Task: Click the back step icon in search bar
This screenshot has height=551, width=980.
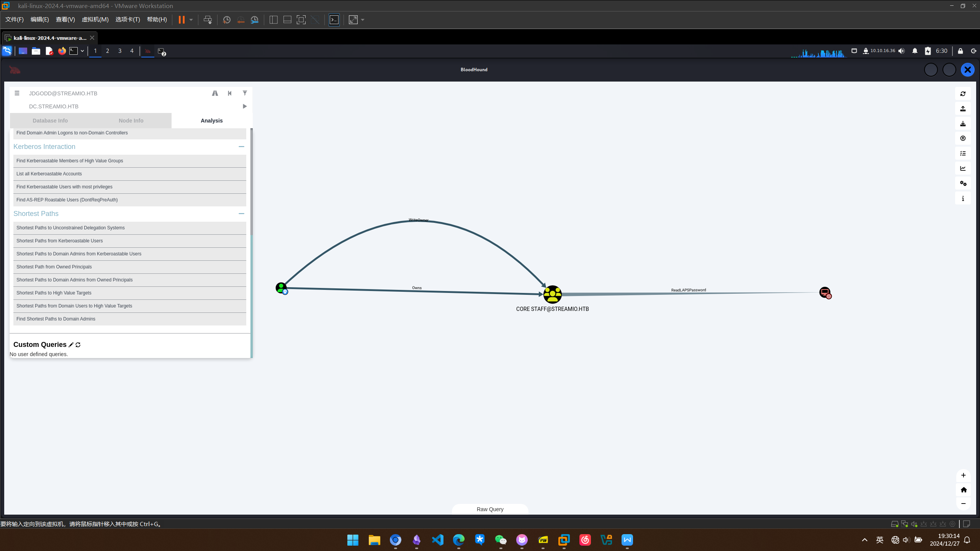Action: coord(230,93)
